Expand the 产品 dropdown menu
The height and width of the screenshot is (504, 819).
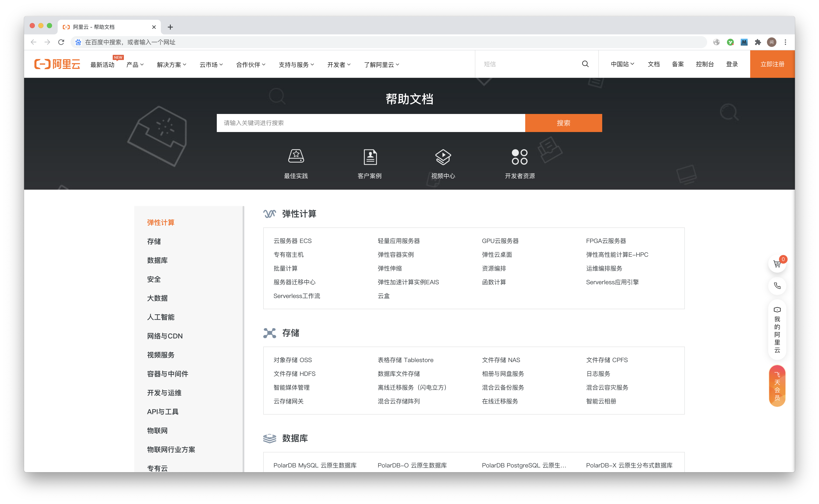coord(135,64)
